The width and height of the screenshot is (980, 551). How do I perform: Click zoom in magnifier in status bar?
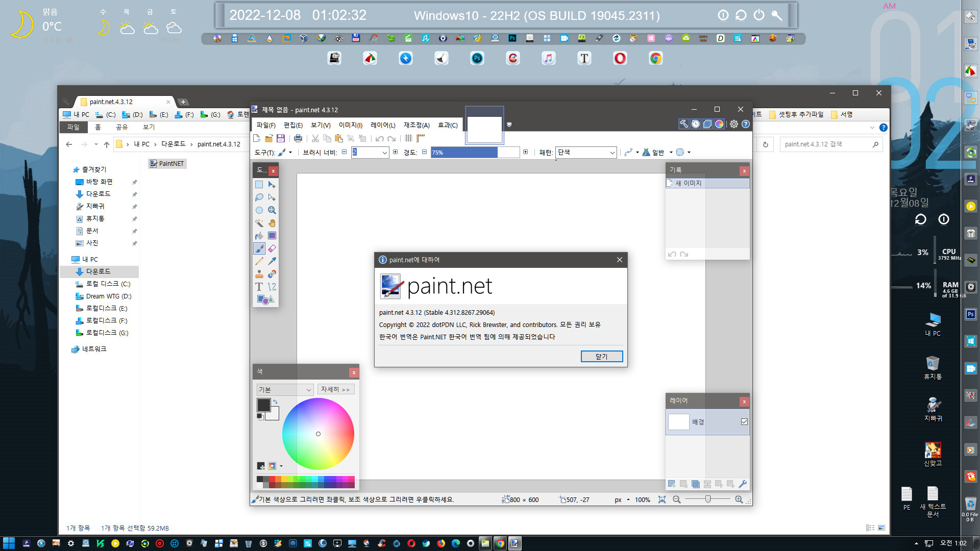739,500
